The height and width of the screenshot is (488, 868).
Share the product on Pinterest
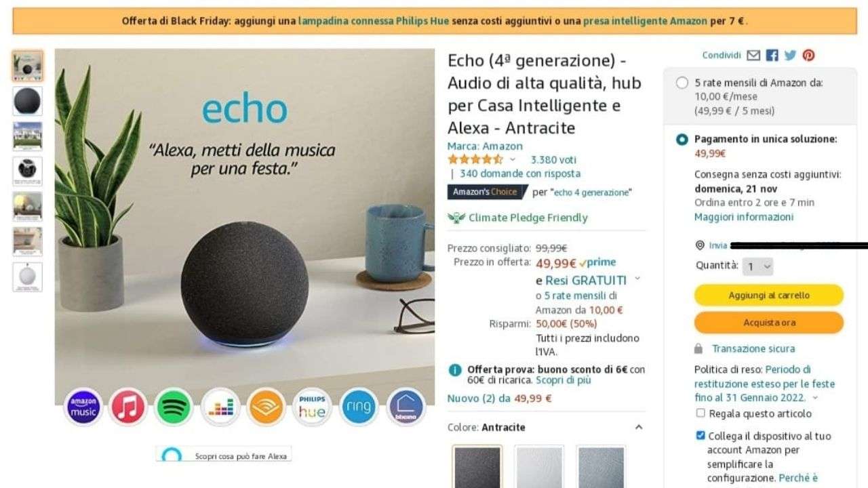point(808,56)
